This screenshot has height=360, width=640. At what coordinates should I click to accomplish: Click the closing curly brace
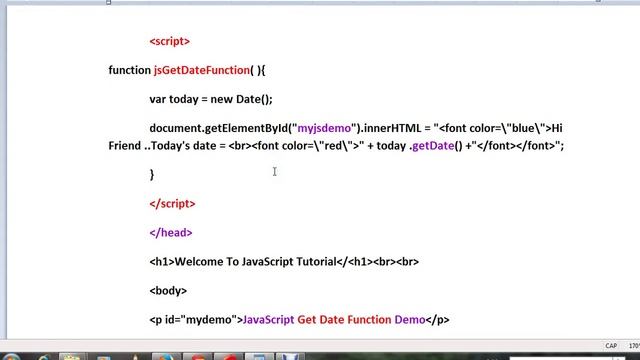[x=152, y=175]
